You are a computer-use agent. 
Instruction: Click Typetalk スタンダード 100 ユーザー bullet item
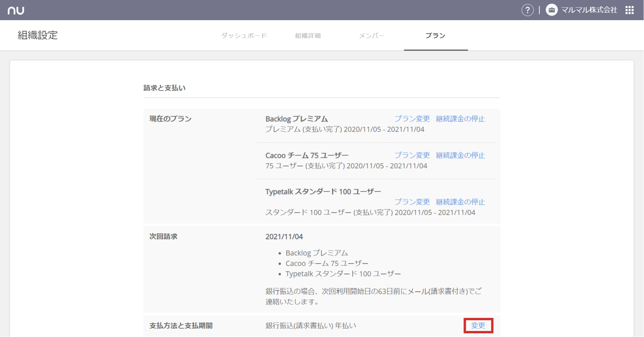click(343, 274)
